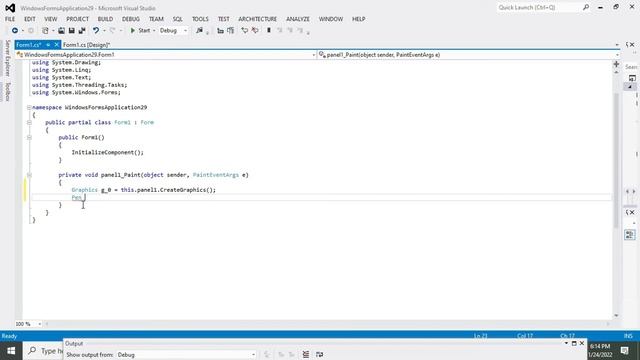
Task: Open the Toolbox side tab
Action: pos(7,92)
